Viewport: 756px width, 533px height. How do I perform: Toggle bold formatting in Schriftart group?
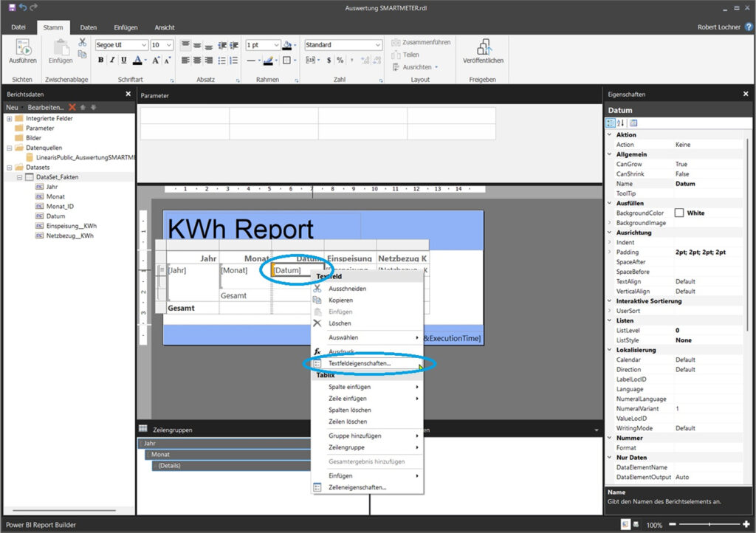tap(100, 61)
